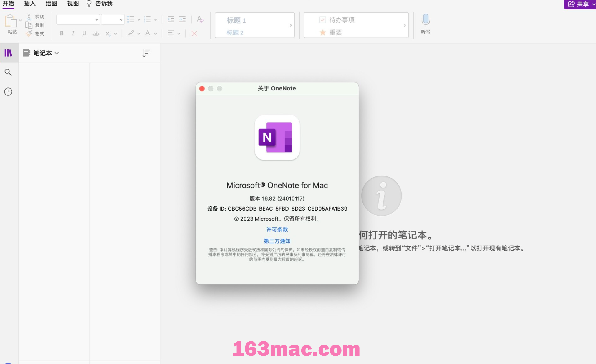The width and height of the screenshot is (596, 364).
Task: Switch to the Draw tab
Action: (51, 4)
